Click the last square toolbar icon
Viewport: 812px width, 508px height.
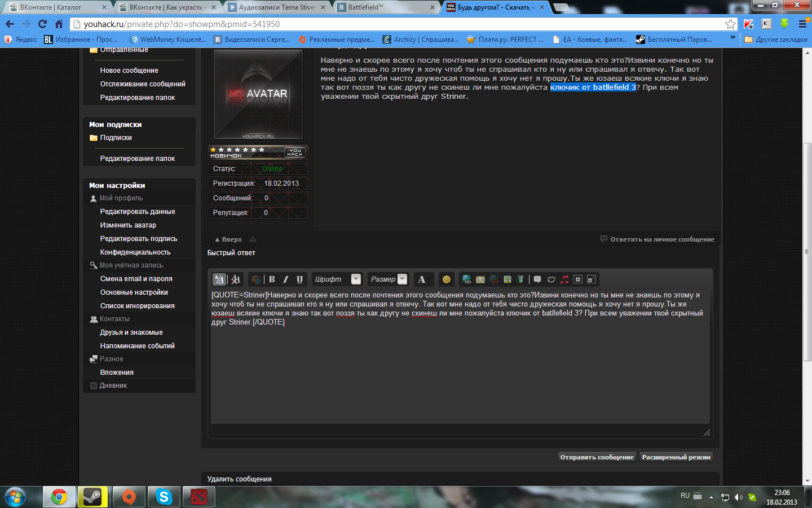(x=592, y=279)
